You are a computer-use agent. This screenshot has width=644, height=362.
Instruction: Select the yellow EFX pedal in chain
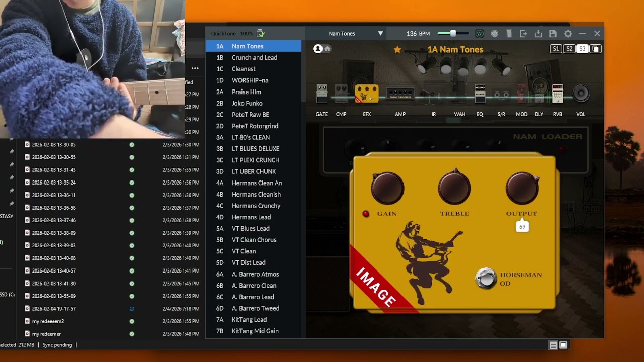pyautogui.click(x=367, y=94)
